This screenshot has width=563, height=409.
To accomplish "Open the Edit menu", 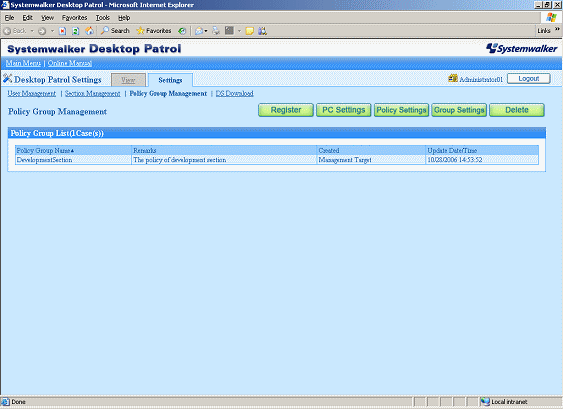I will [27, 18].
